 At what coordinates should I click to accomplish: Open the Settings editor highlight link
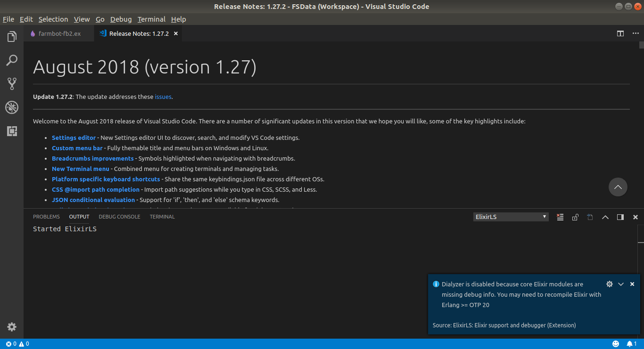(74, 138)
